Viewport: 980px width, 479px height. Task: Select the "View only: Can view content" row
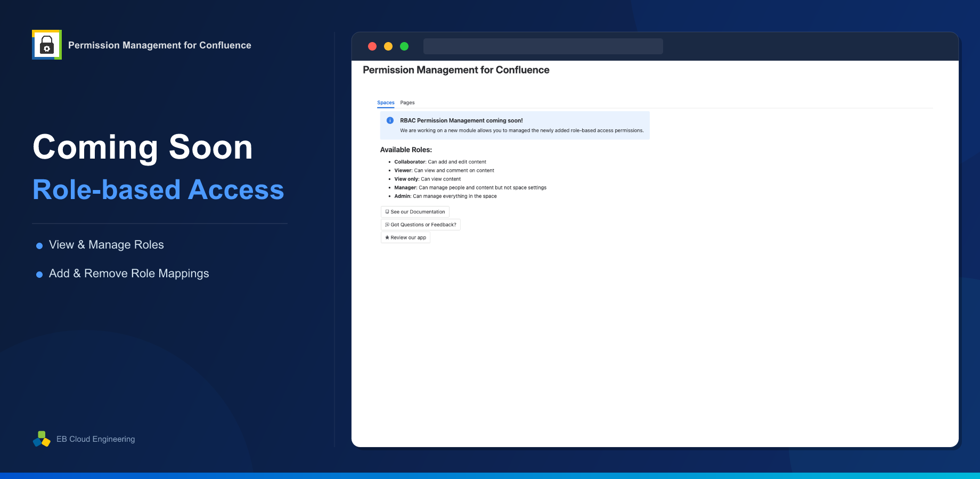427,179
